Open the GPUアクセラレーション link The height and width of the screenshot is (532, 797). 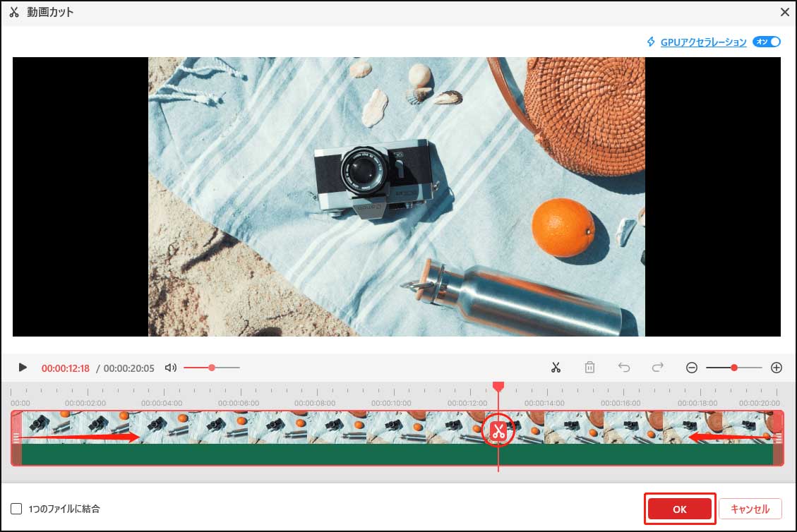pos(704,42)
